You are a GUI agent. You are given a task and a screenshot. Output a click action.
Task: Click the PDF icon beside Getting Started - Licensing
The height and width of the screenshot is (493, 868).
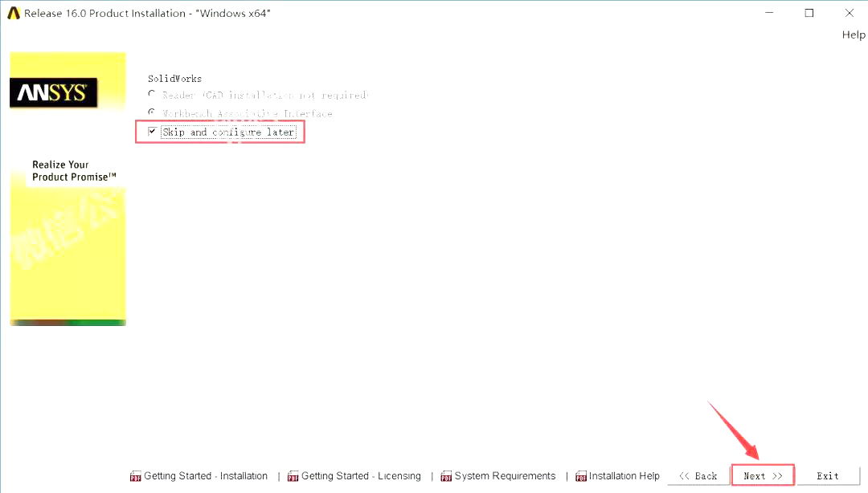point(293,476)
